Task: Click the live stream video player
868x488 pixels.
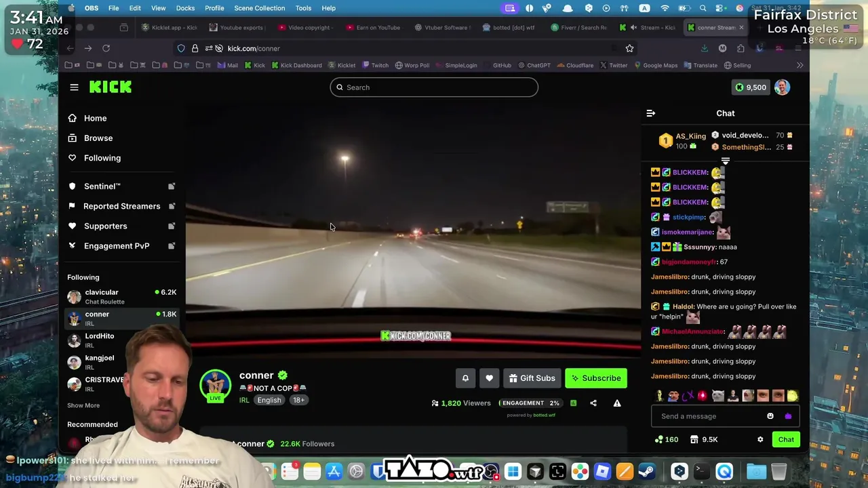Action: (x=414, y=230)
